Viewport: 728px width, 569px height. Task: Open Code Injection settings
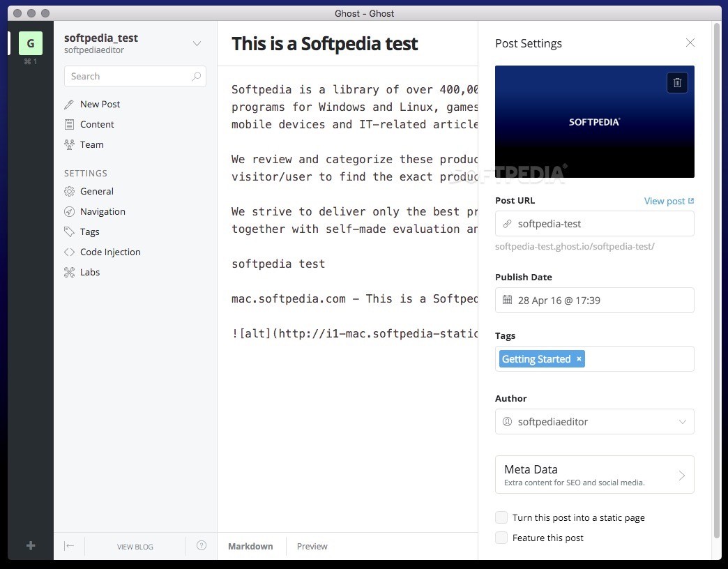tap(110, 252)
